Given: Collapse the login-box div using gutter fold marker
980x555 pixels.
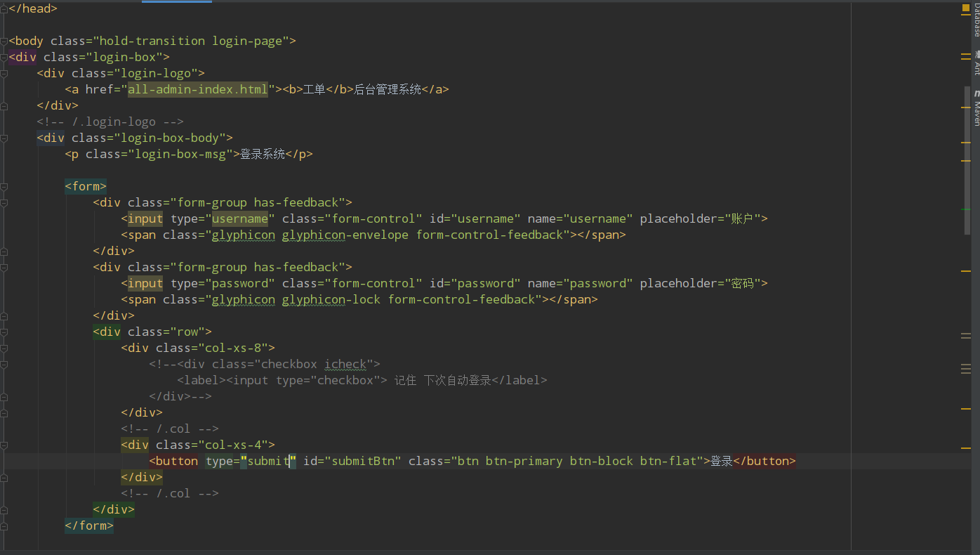Looking at the screenshot, I should pyautogui.click(x=4, y=57).
